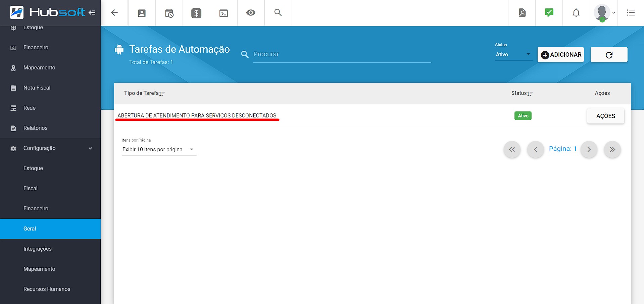Open Estoque with the box icon in sidebar
644x304 pixels.
coord(50,28)
